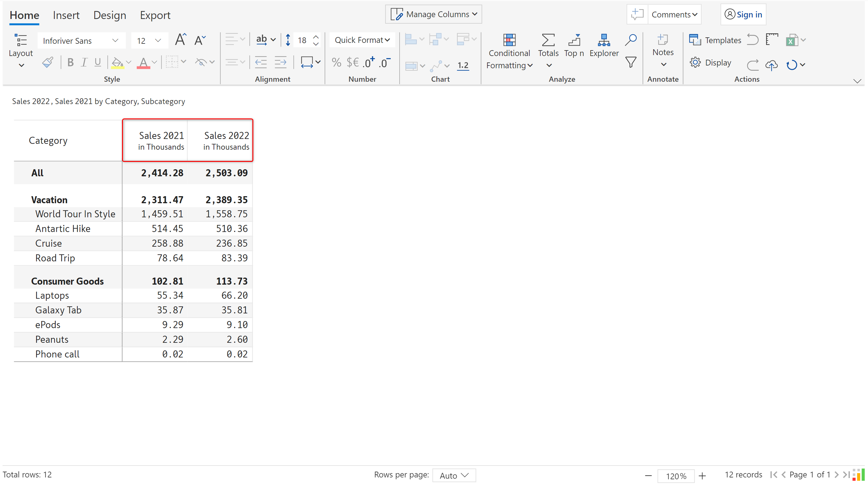
Task: Click the format painter brush icon
Action: (x=47, y=62)
